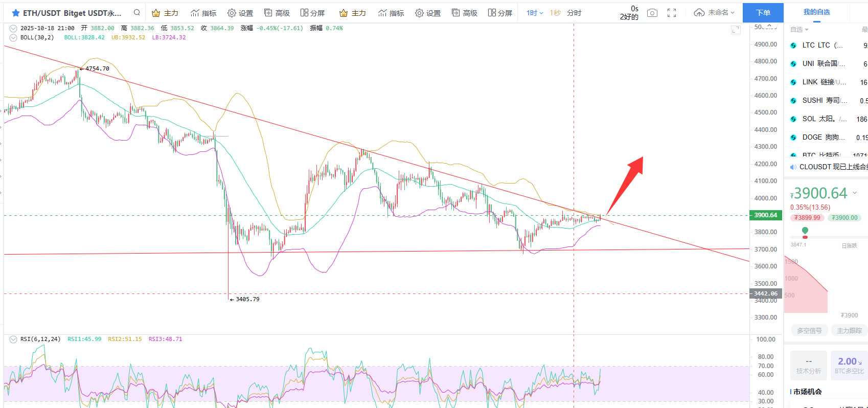868x408 pixels.
Task: Open 指标 indicators right of the first 主力
Action: click(203, 13)
